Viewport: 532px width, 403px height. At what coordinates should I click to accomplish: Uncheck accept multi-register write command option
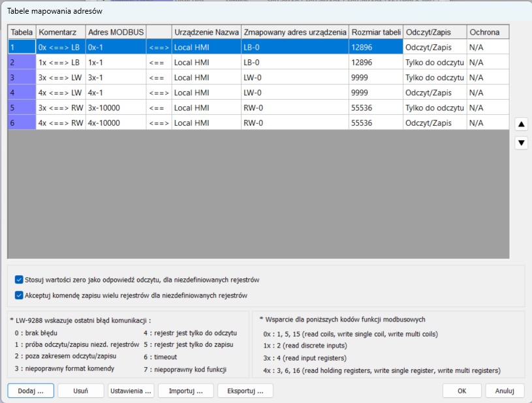pos(19,295)
